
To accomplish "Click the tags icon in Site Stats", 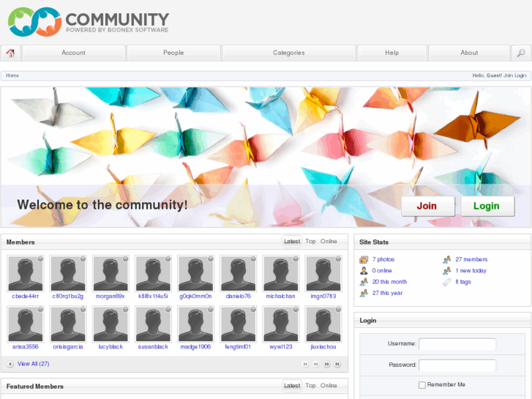I will point(447,282).
